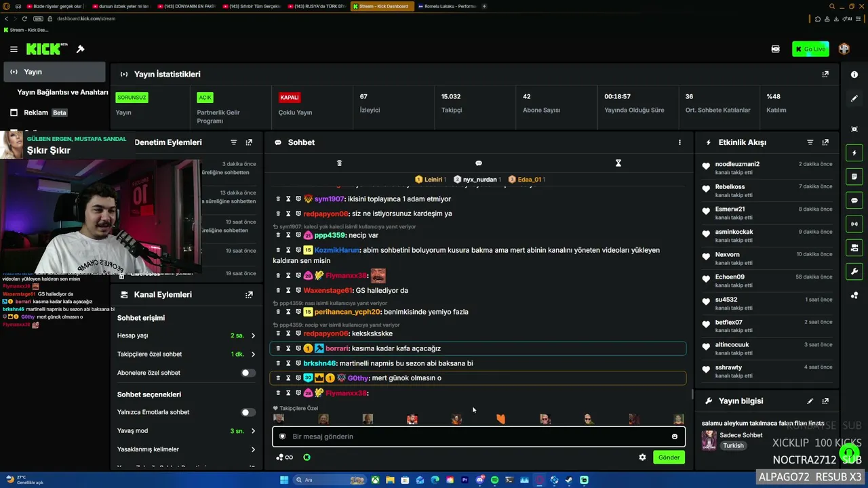Click the lightning bolt icon in right sidebar
The width and height of the screenshot is (868, 488).
click(x=854, y=153)
